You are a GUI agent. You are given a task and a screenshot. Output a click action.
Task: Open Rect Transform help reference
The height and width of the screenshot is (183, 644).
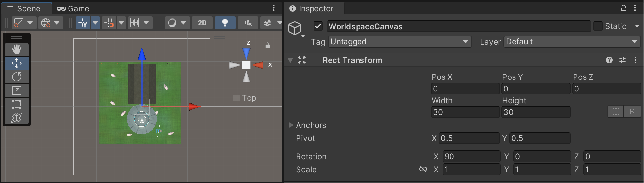[609, 60]
